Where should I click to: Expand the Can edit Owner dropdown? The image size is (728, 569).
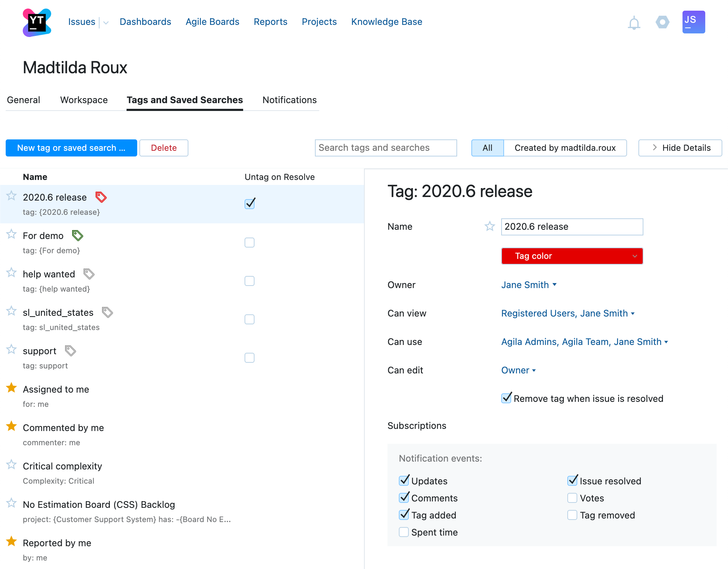[519, 370]
